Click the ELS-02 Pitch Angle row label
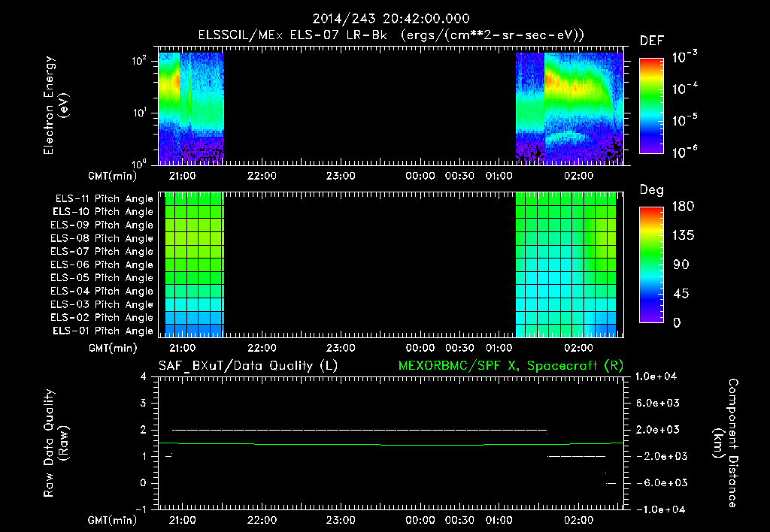 102,318
